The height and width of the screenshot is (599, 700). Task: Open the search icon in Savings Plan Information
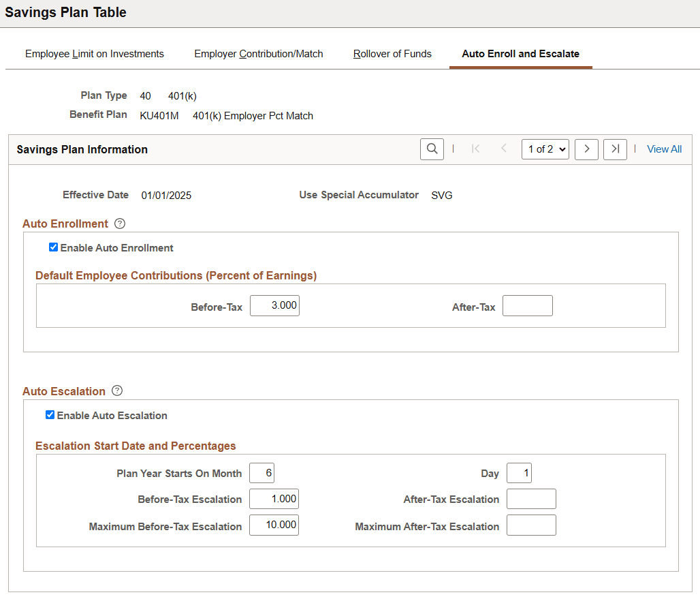pyautogui.click(x=432, y=149)
